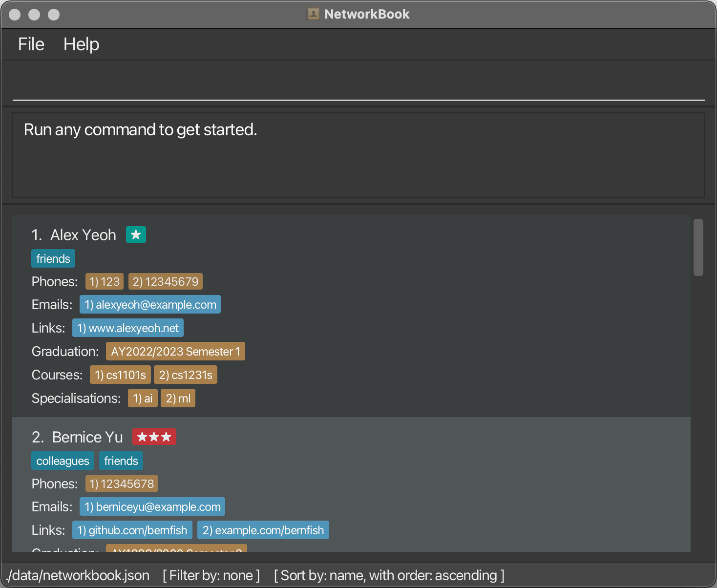Open the alexyeoh@example.com email link

(x=150, y=304)
